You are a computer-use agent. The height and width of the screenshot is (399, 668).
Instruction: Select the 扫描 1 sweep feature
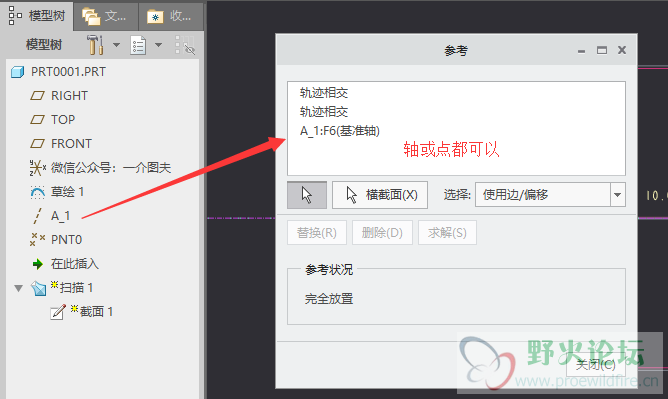click(x=76, y=287)
